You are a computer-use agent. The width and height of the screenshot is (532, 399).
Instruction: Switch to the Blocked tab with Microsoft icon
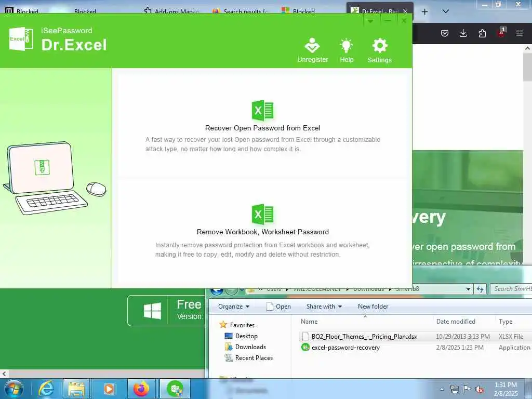tap(299, 11)
